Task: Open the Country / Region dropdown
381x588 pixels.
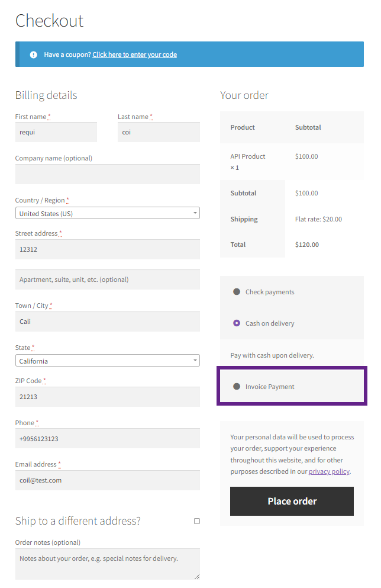Action: coord(107,213)
